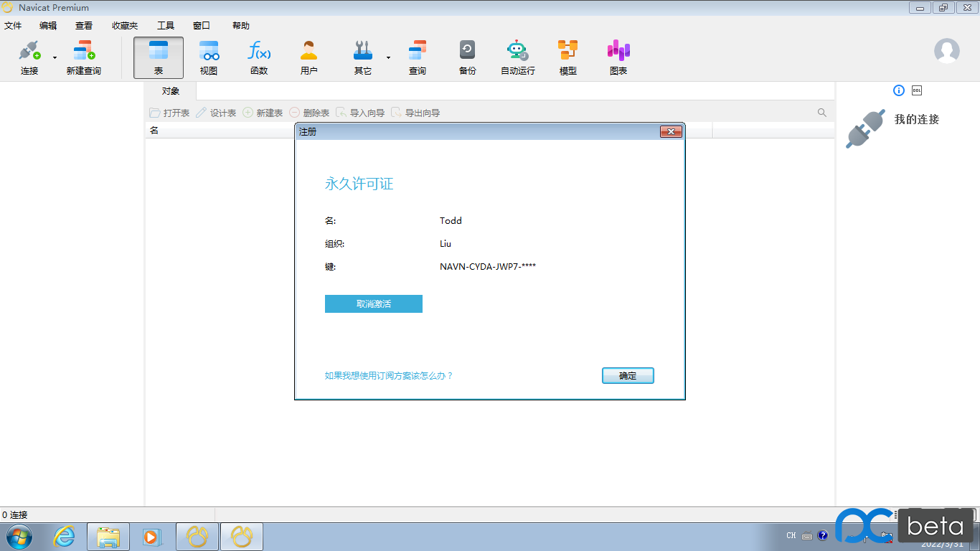Click the Connection (连接) toolbar icon
Image resolution: width=980 pixels, height=551 pixels.
point(29,57)
